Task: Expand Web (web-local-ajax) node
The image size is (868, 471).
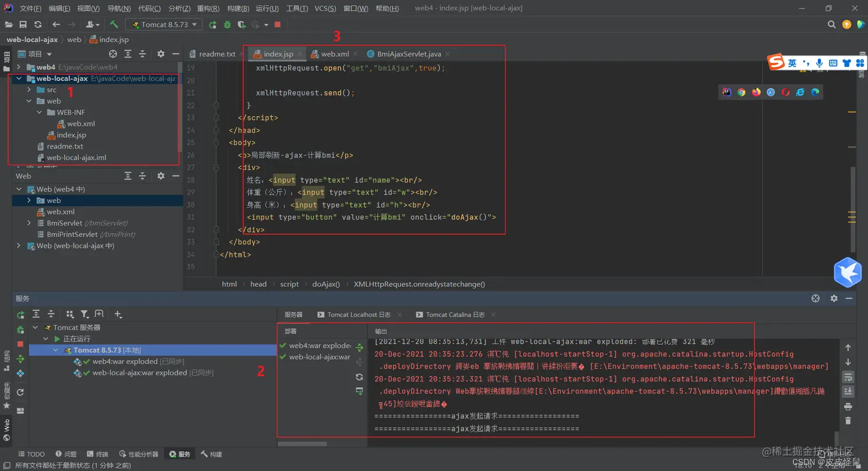Action: (x=19, y=246)
